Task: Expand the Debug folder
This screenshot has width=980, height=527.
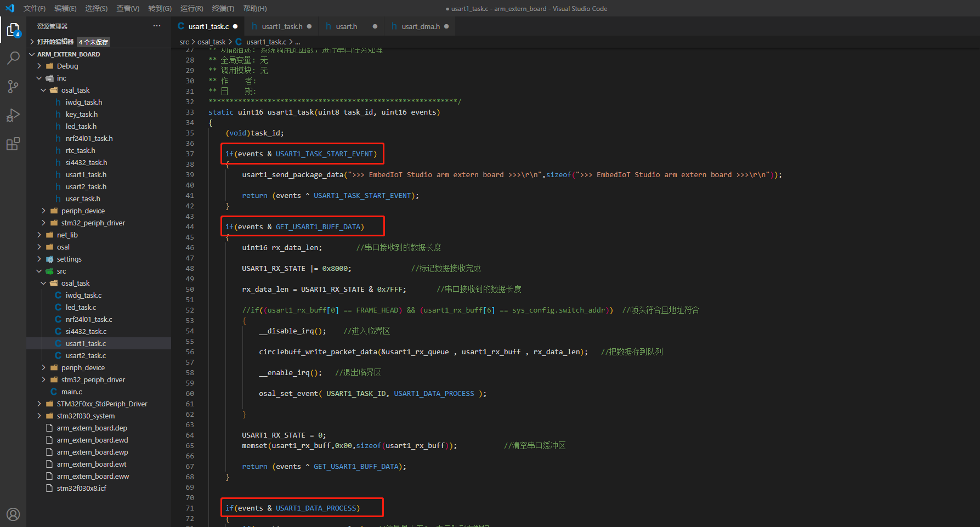Action: pyautogui.click(x=67, y=66)
